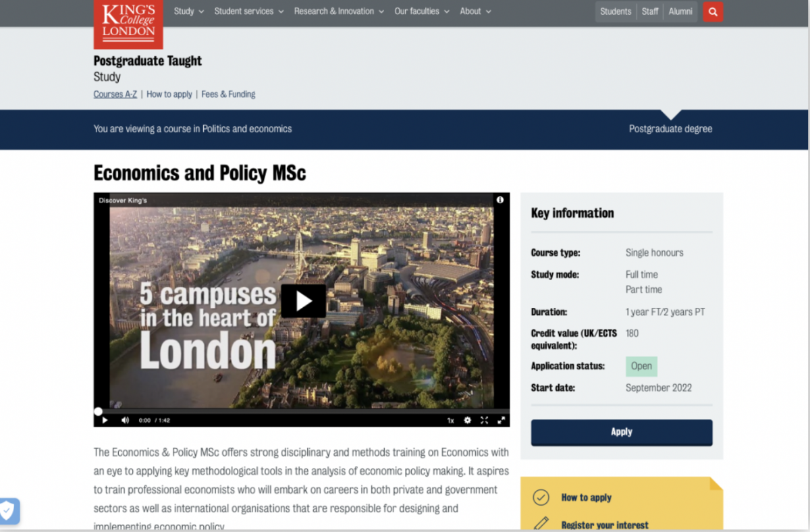Expand the Student services menu
810x532 pixels.
pyautogui.click(x=249, y=11)
